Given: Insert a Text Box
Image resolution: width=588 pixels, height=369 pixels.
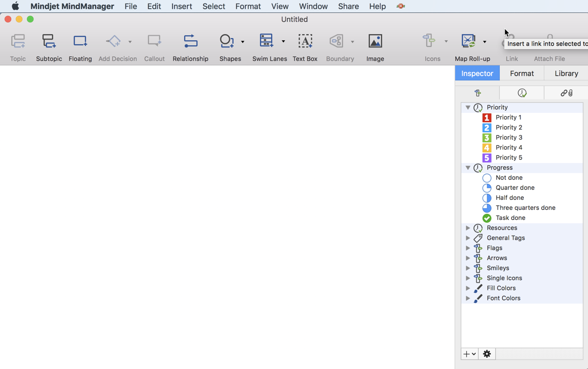Looking at the screenshot, I should (305, 41).
